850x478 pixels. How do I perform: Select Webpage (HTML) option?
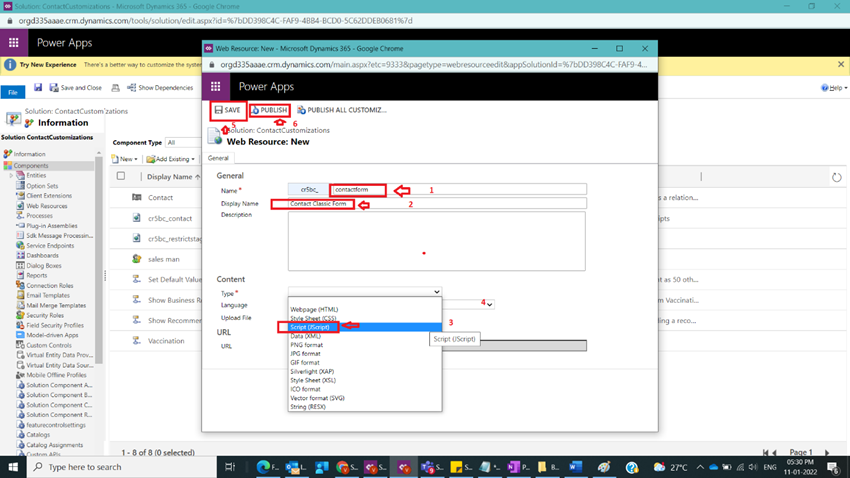tap(314, 309)
